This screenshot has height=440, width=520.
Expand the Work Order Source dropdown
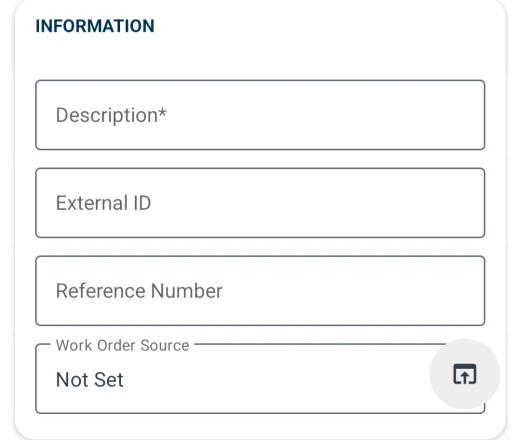[x=260, y=379]
